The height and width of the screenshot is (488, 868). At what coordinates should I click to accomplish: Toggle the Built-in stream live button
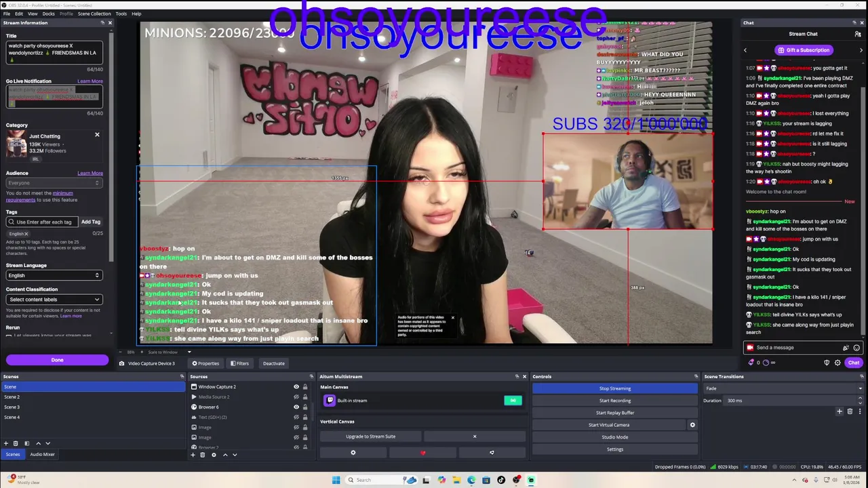[x=513, y=401]
